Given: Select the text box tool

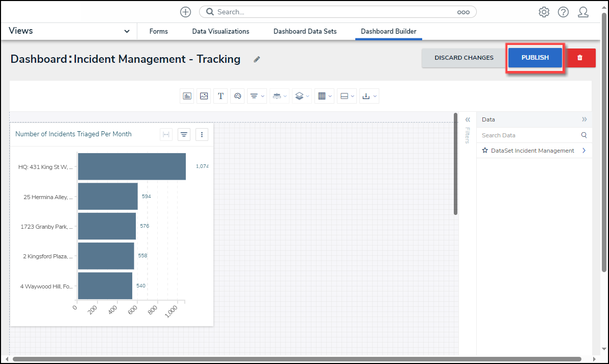Looking at the screenshot, I should point(221,96).
